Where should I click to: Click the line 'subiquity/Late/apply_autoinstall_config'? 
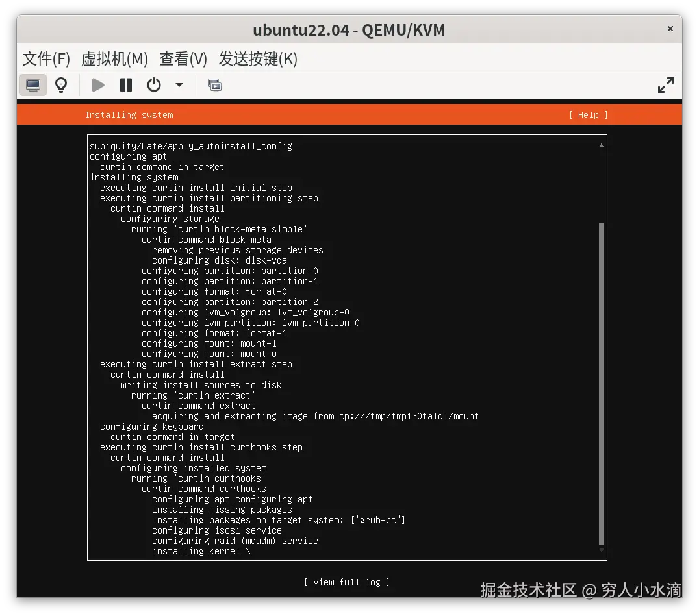tap(191, 146)
